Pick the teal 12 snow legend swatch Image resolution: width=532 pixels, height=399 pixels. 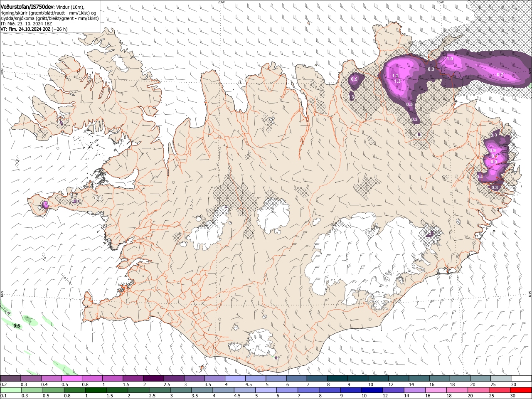coord(399,379)
